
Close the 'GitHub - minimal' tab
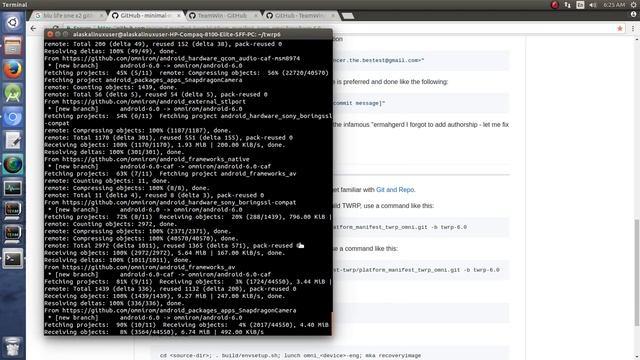click(x=178, y=16)
